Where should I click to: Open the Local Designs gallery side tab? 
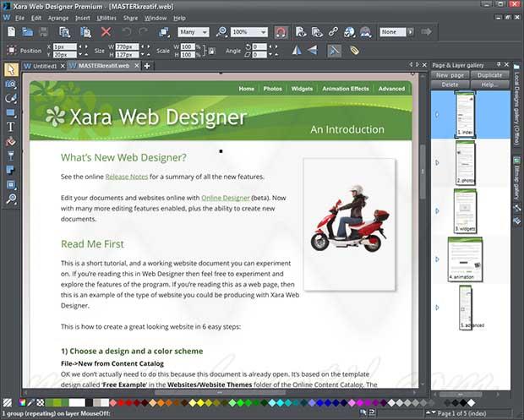click(x=516, y=104)
